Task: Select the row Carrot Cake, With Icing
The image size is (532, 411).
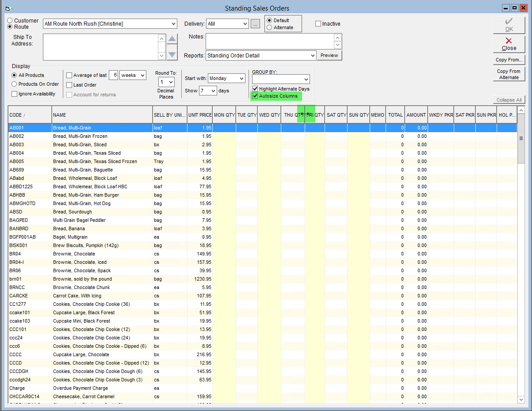Action: [262, 296]
